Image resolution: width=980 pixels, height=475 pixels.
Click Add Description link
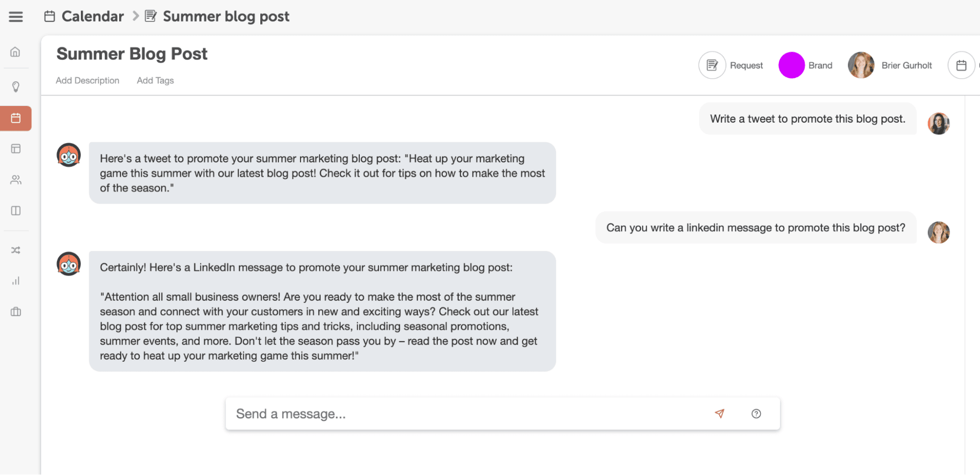87,80
